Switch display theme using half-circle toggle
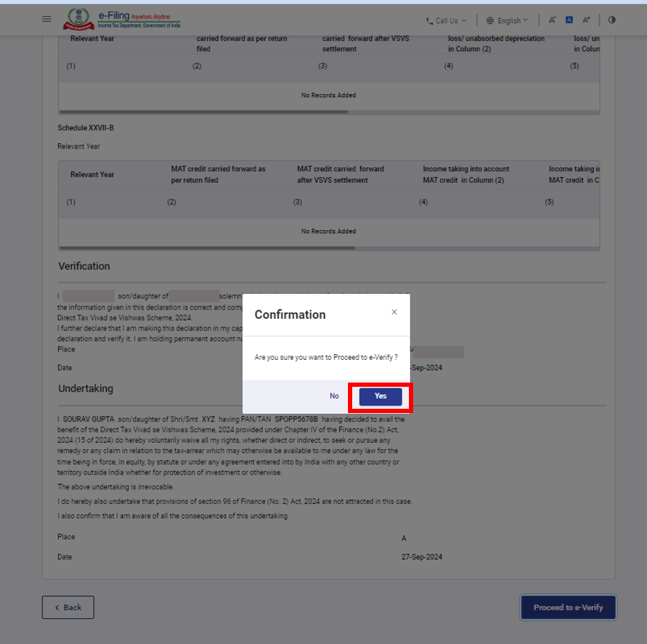 (612, 21)
